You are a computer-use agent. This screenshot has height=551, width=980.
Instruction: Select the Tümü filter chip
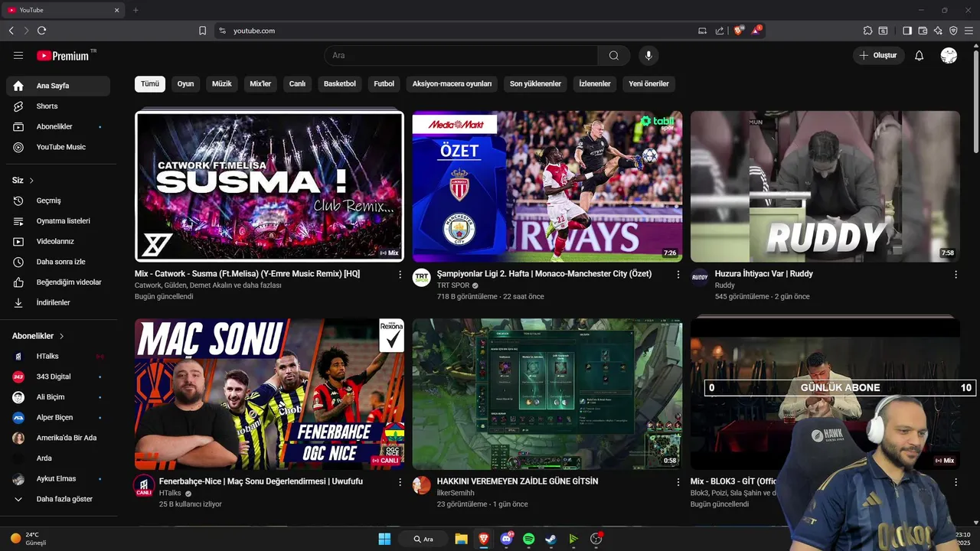click(150, 84)
